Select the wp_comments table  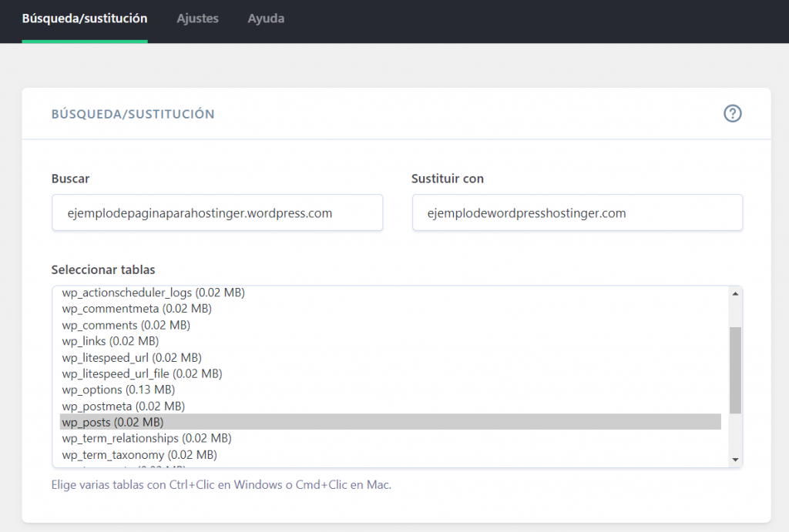pyautogui.click(x=126, y=325)
